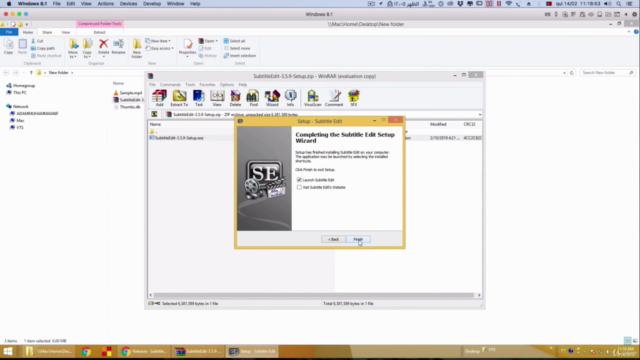Click Finish in the Setup wizard
The image size is (640, 360).
coord(358,239)
